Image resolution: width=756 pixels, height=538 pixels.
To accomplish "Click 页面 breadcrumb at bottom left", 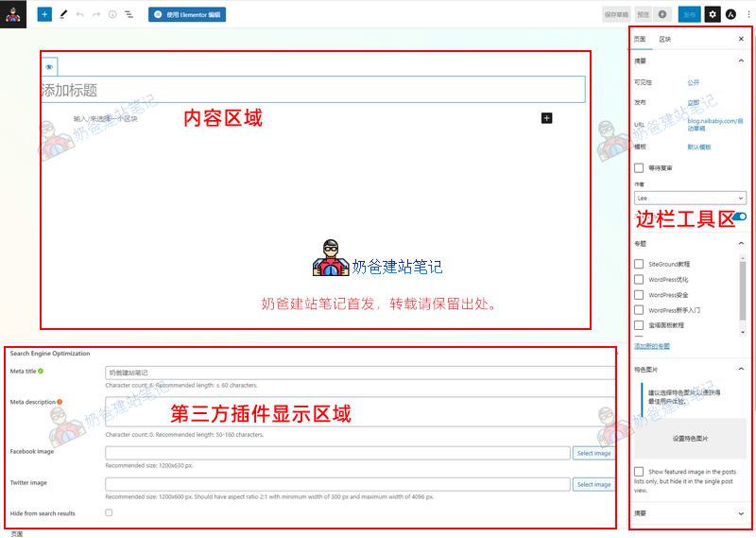I will point(16,533).
